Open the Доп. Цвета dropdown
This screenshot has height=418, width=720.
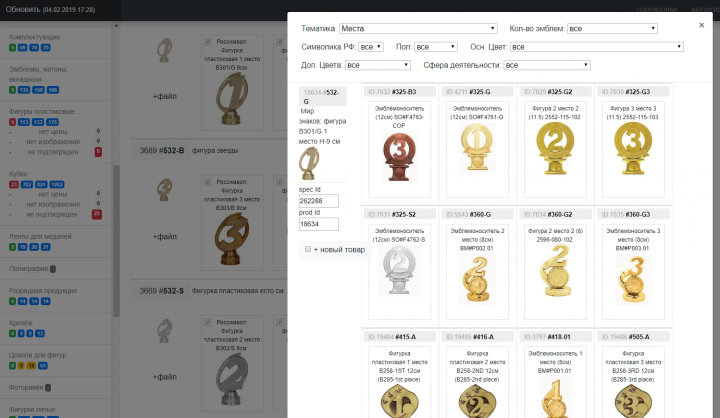coord(377,65)
